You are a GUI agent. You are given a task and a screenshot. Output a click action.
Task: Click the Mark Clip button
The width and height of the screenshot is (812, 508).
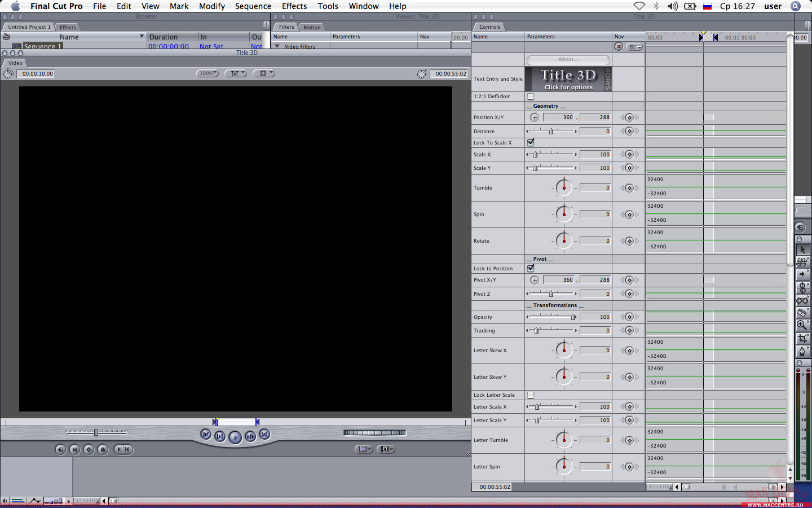pyautogui.click(x=74, y=449)
